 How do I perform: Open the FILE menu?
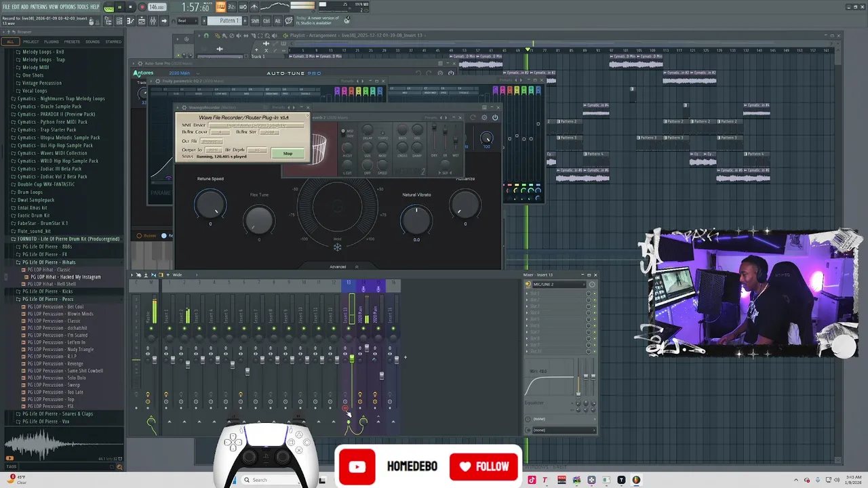point(6,7)
